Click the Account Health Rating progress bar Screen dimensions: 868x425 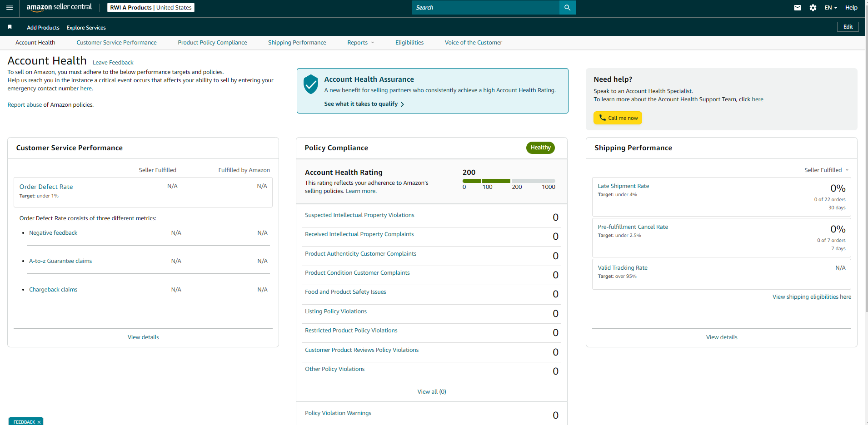coord(509,181)
